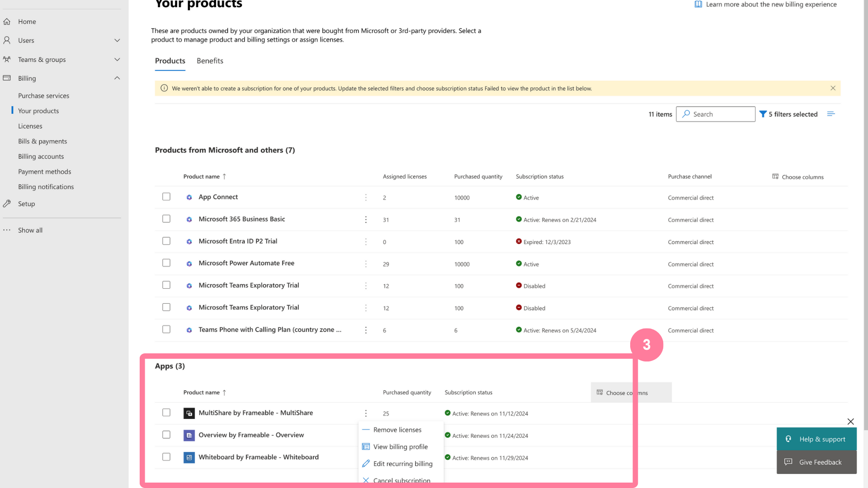Click the Home icon in sidebar
The width and height of the screenshot is (868, 488).
(7, 22)
